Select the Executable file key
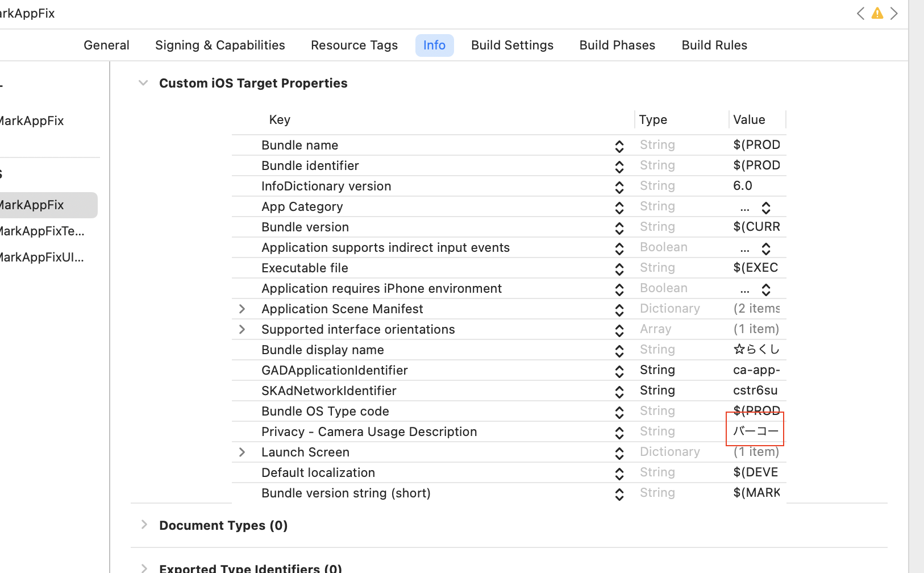 click(x=305, y=268)
